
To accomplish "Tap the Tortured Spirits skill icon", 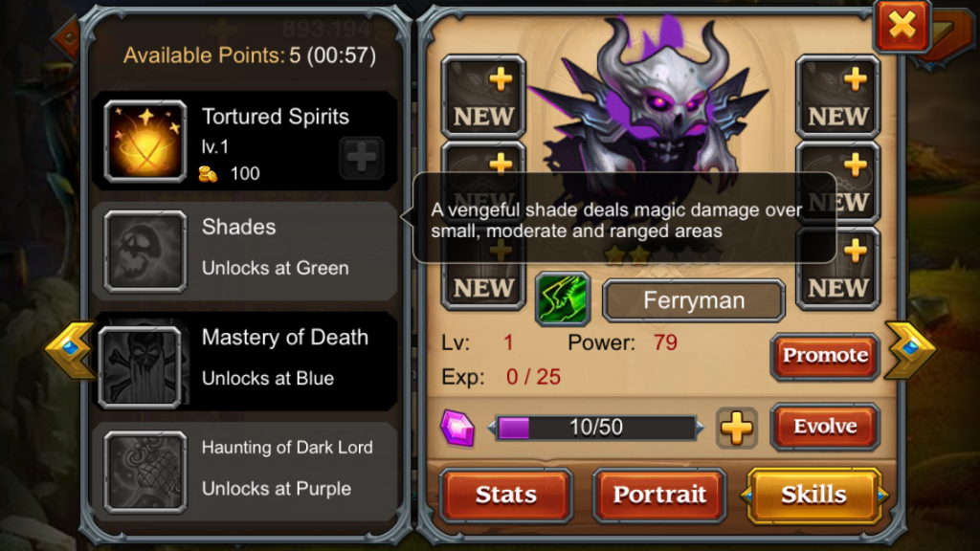I will pos(145,142).
